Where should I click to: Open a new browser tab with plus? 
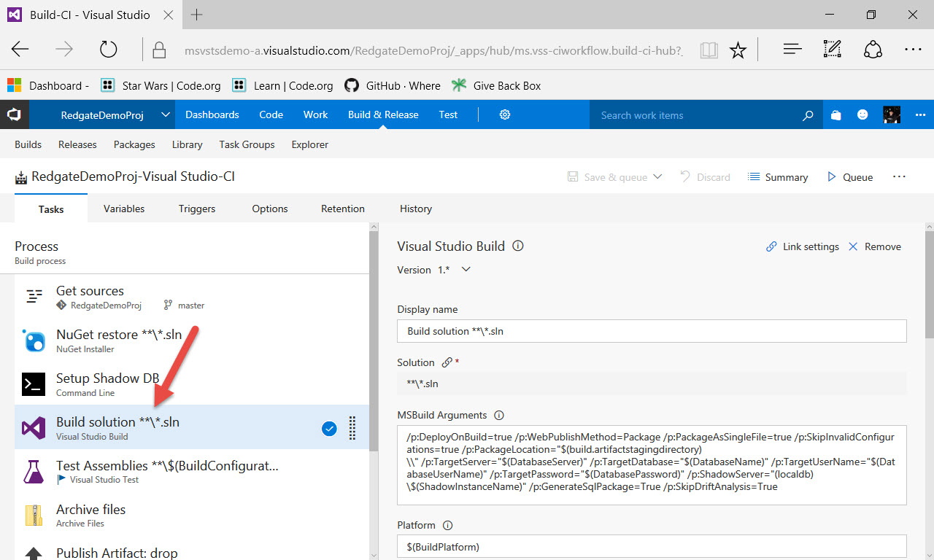(x=197, y=15)
